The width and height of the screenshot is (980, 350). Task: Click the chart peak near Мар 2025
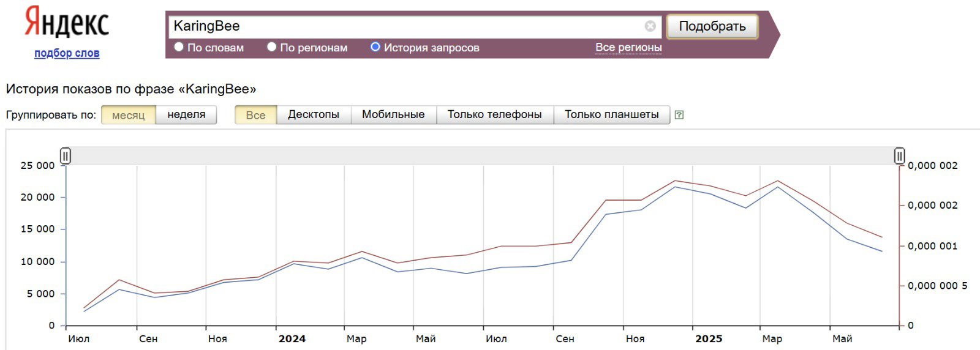pos(778,181)
